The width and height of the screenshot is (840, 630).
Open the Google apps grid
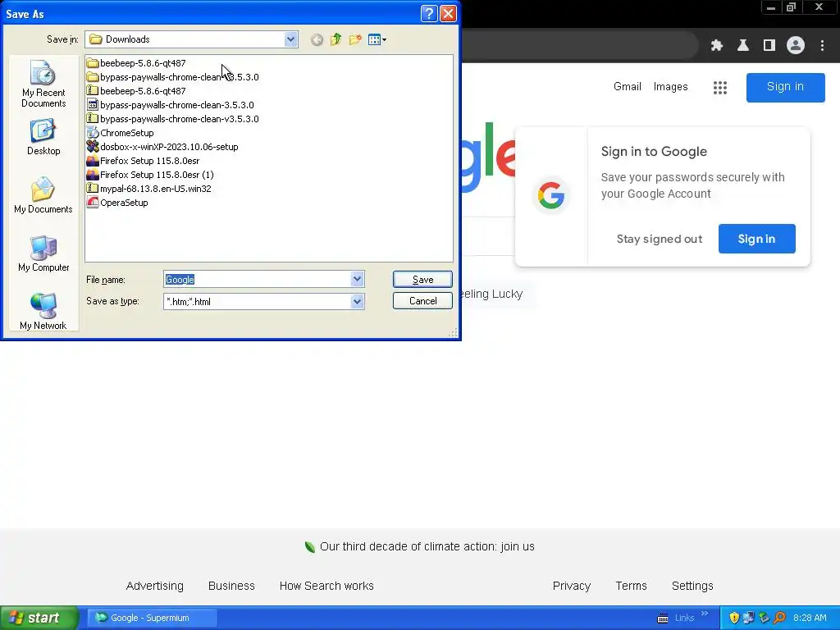click(x=720, y=87)
